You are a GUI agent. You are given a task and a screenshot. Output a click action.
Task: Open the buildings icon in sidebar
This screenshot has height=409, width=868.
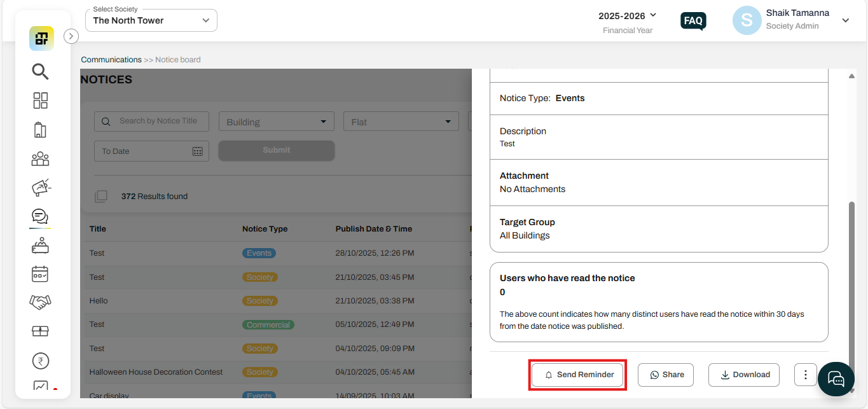coord(41,130)
